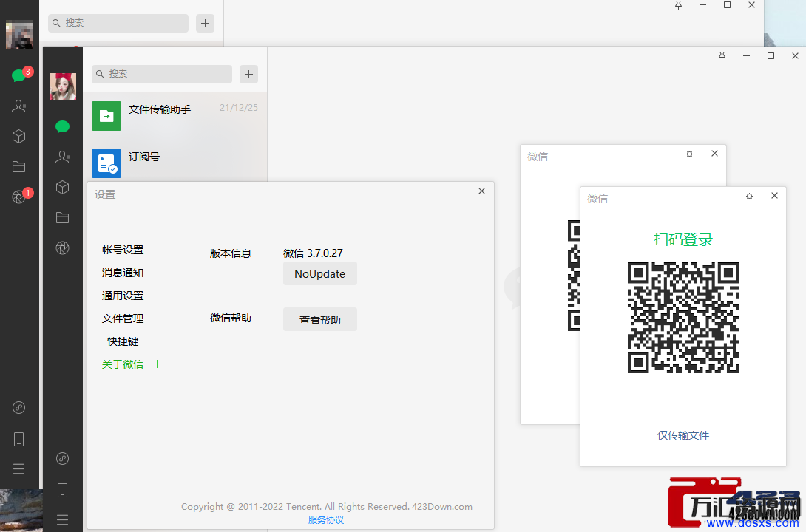This screenshot has width=806, height=532.
Task: Minimize the 设置 dialog
Action: [457, 191]
